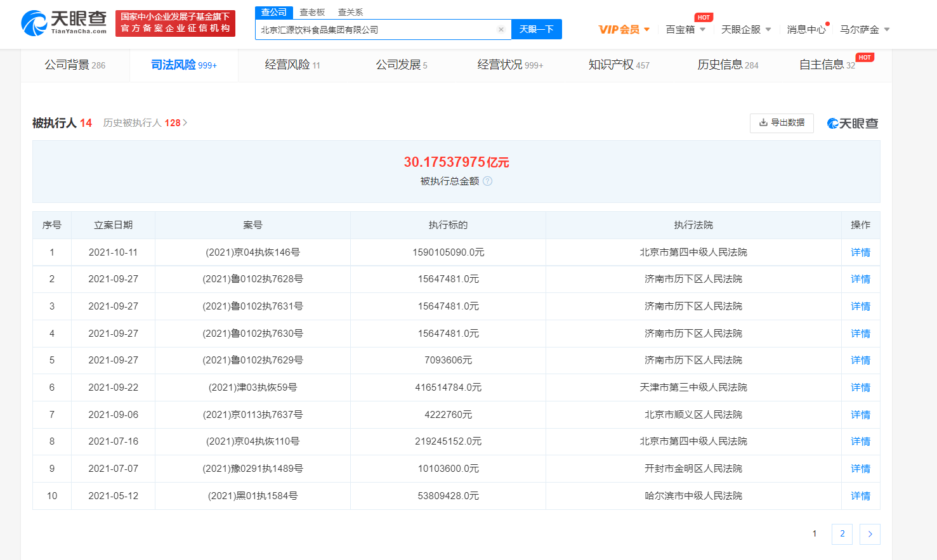This screenshot has width=937, height=560.
Task: Click amount 53809428.0元 cell
Action: click(x=449, y=496)
